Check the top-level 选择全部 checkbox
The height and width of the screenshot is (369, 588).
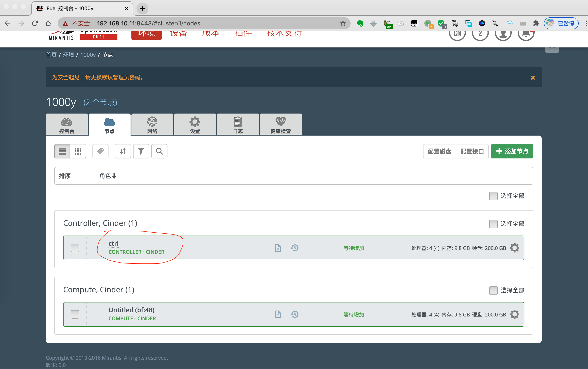point(493,196)
